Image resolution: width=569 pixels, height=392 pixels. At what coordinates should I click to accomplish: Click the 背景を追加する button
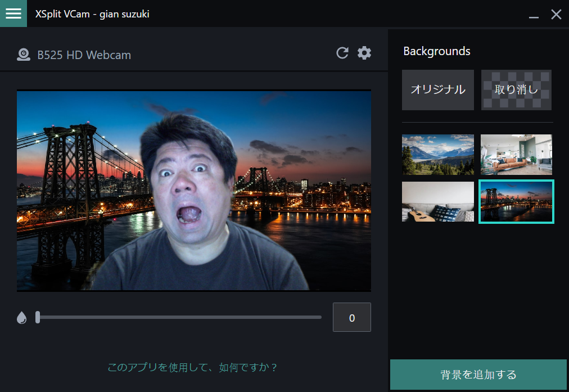point(477,374)
